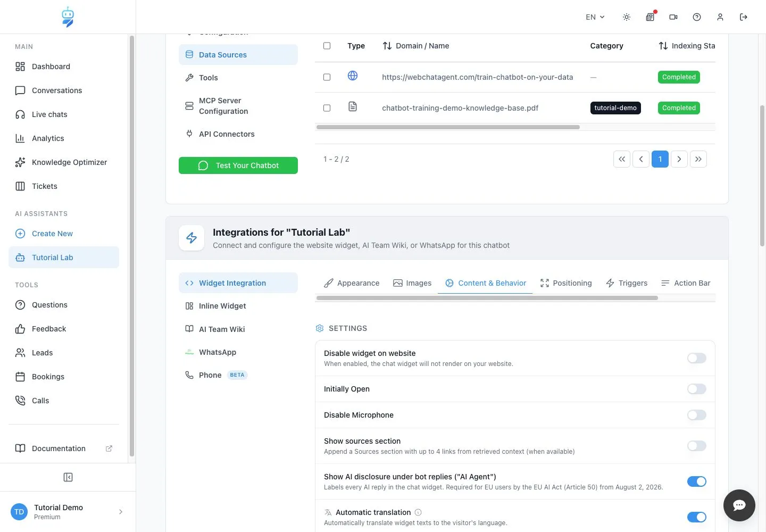Open MCP Server Configuration

click(238, 106)
